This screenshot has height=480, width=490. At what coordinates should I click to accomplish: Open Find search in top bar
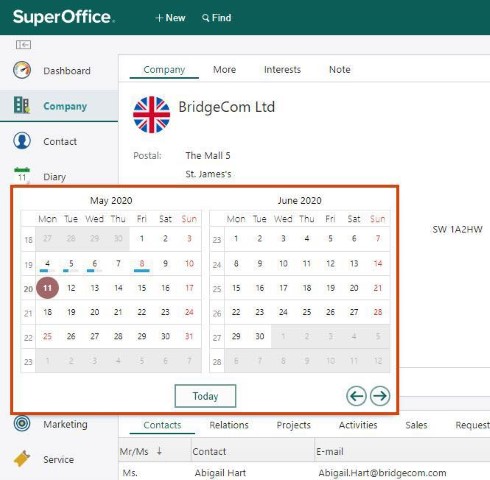[x=217, y=18]
